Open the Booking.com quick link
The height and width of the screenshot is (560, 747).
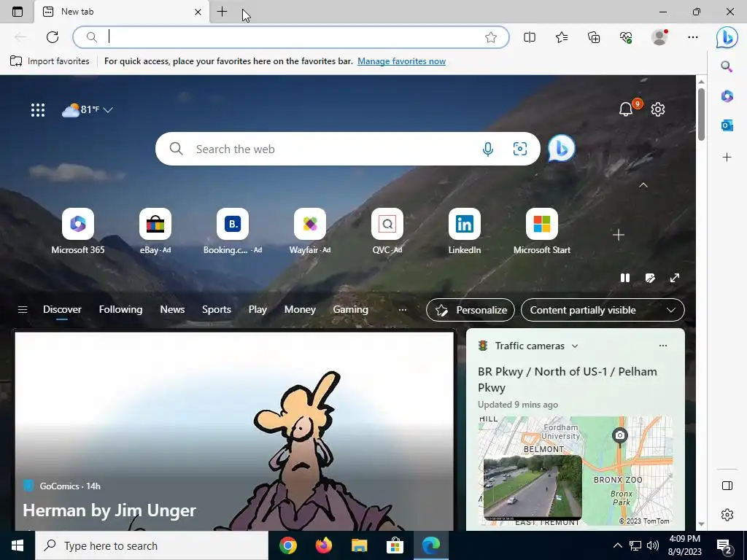(233, 231)
